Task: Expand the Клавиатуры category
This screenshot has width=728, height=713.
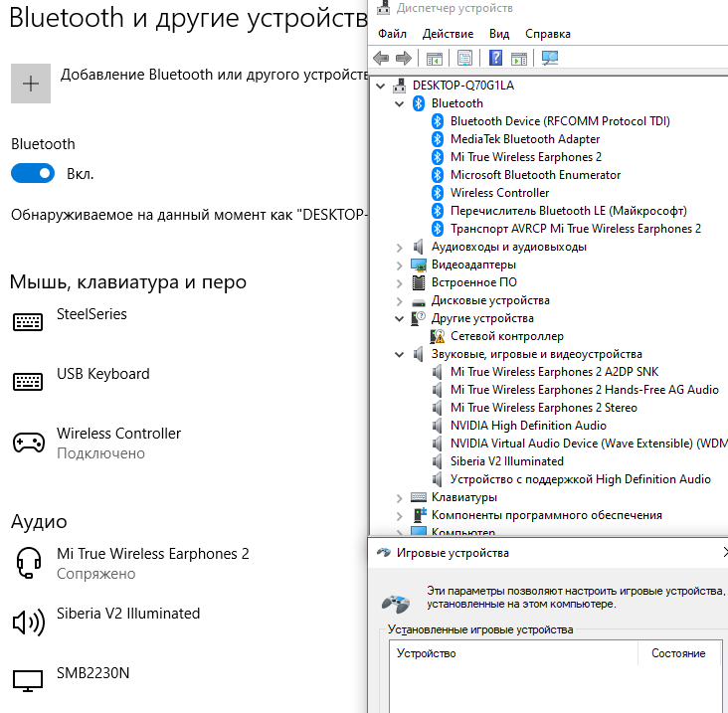Action: pyautogui.click(x=399, y=498)
